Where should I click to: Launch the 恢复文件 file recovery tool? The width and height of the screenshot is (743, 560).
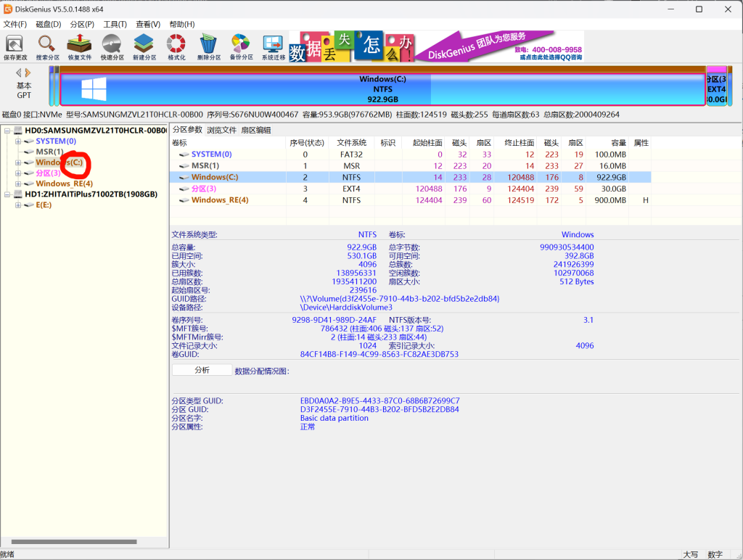[80, 47]
